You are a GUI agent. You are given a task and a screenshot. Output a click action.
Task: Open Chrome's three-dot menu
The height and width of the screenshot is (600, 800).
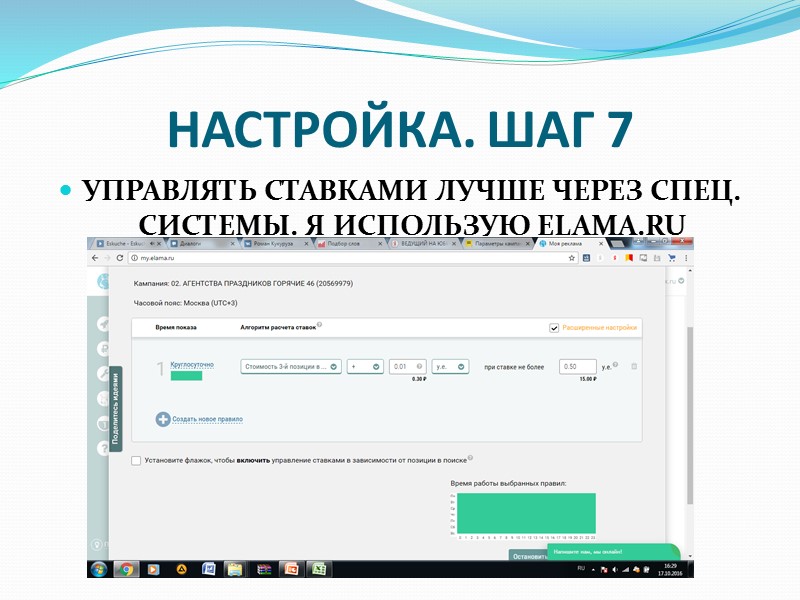point(686,258)
